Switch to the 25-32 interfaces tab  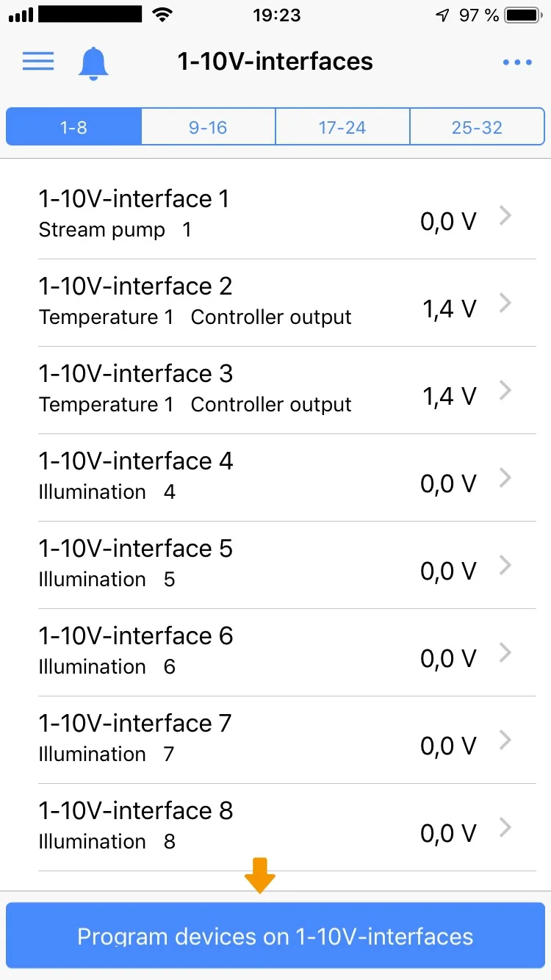pyautogui.click(x=478, y=127)
